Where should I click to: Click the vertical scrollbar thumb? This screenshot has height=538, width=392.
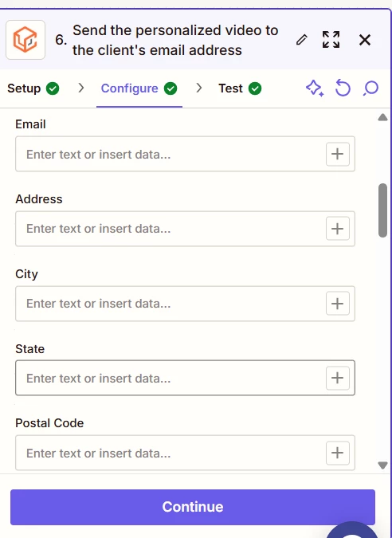pos(382,210)
